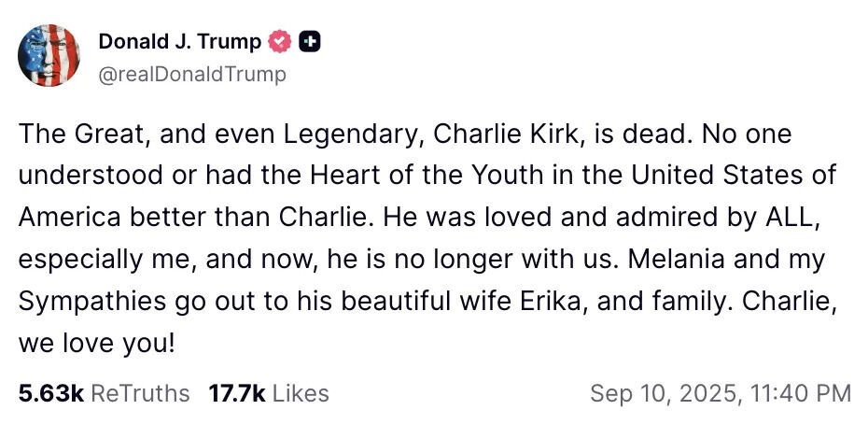868x424 pixels.
Task: Click the closing "we love you!" line
Action: (96, 342)
